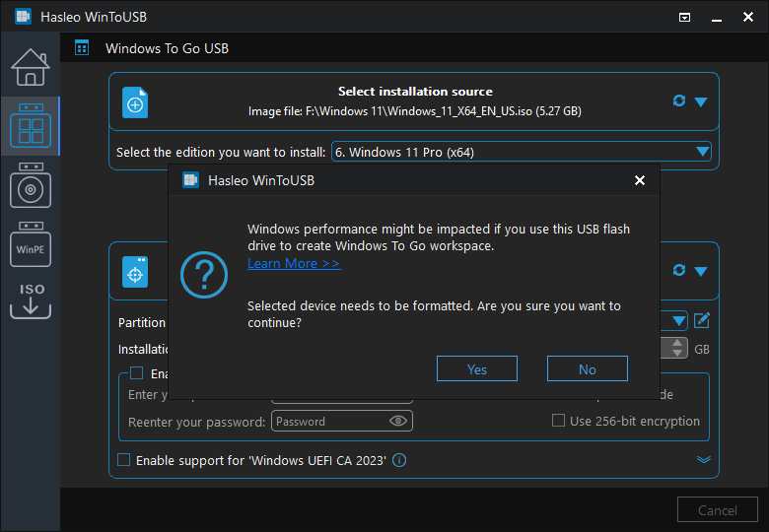Expand more options double chevron

click(x=704, y=459)
